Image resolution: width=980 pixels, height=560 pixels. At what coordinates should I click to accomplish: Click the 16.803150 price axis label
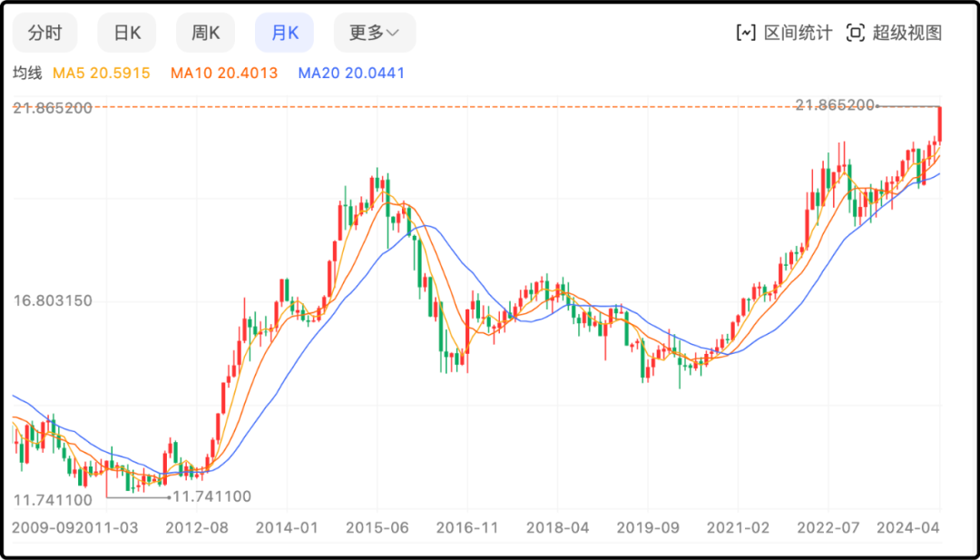[x=53, y=300]
